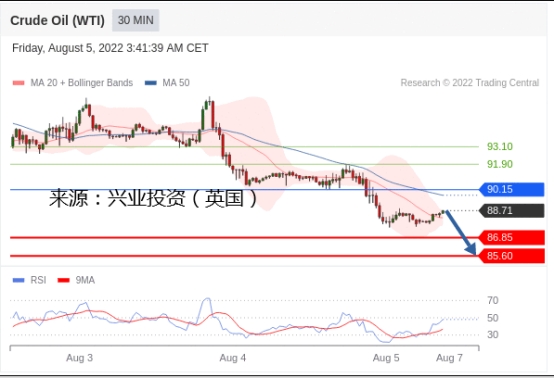Click the 30 MIN timeframe badge

pyautogui.click(x=136, y=20)
